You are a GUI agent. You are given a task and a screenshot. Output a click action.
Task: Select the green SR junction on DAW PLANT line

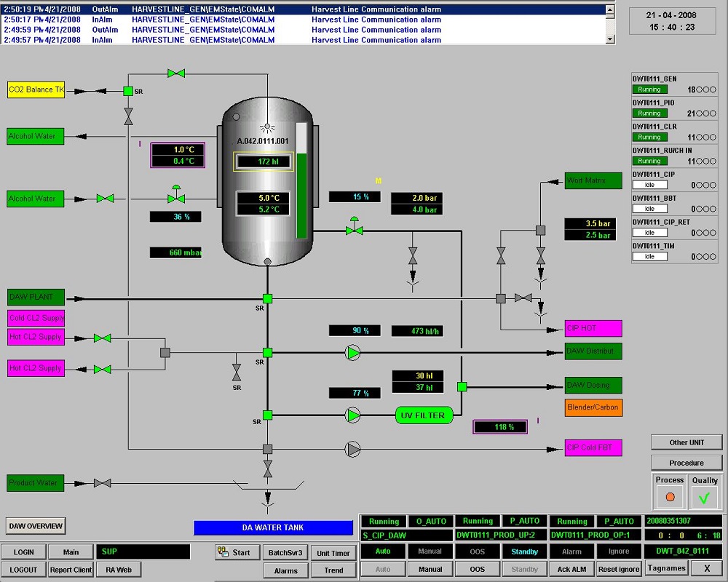267,298
